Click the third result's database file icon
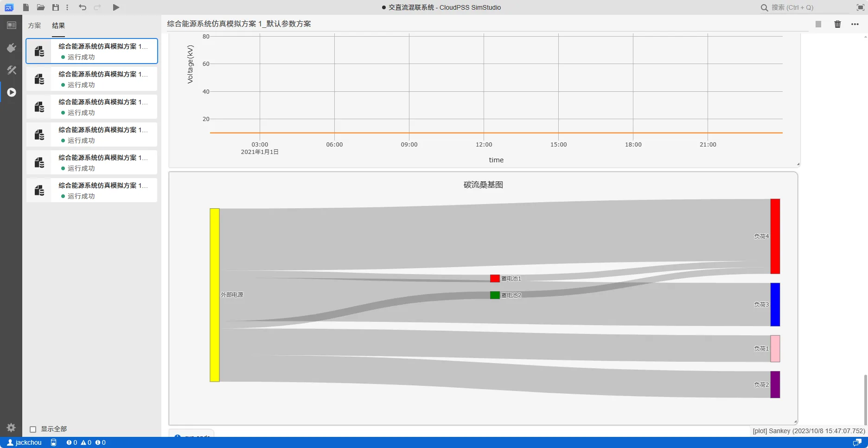868x448 pixels. 39,107
